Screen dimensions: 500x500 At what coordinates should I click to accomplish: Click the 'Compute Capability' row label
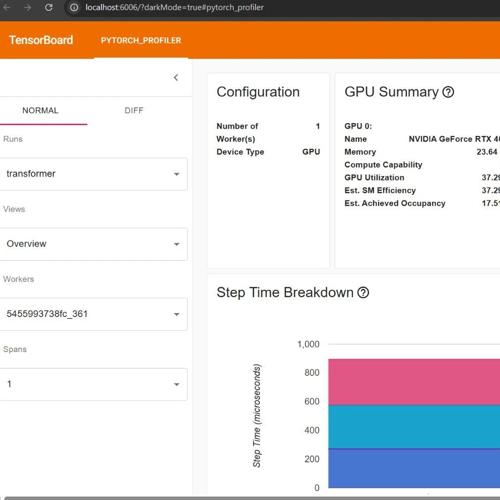click(x=383, y=165)
